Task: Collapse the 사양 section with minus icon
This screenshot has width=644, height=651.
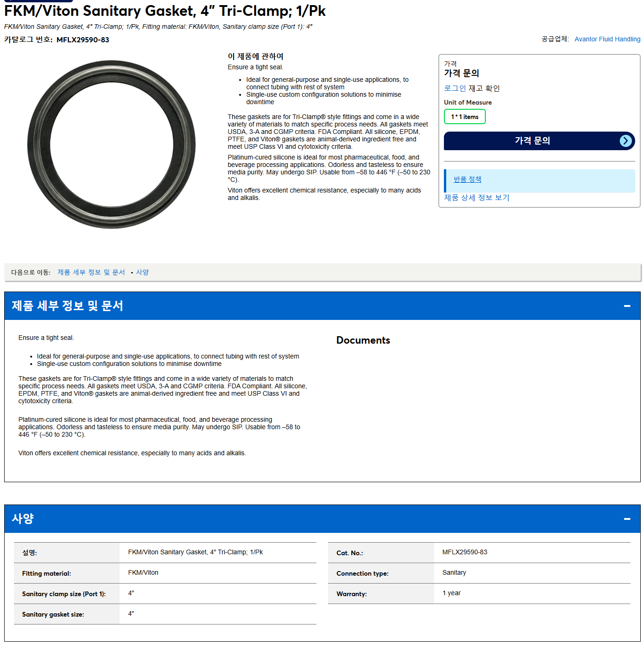Action: coord(627,519)
